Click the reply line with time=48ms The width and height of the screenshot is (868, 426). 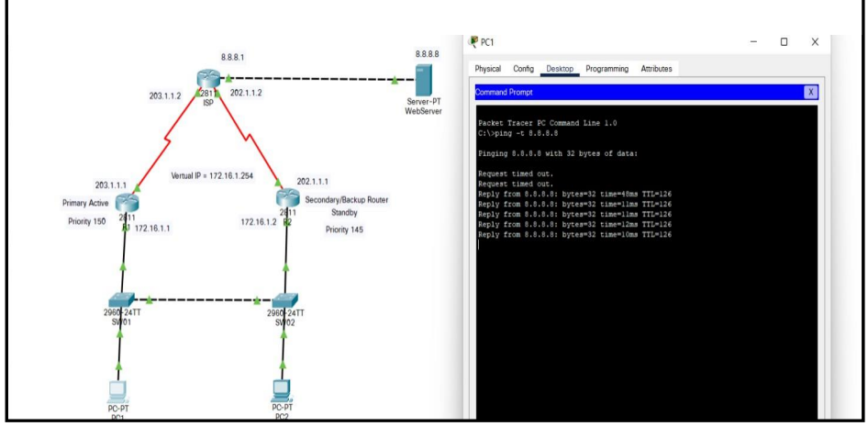575,194
